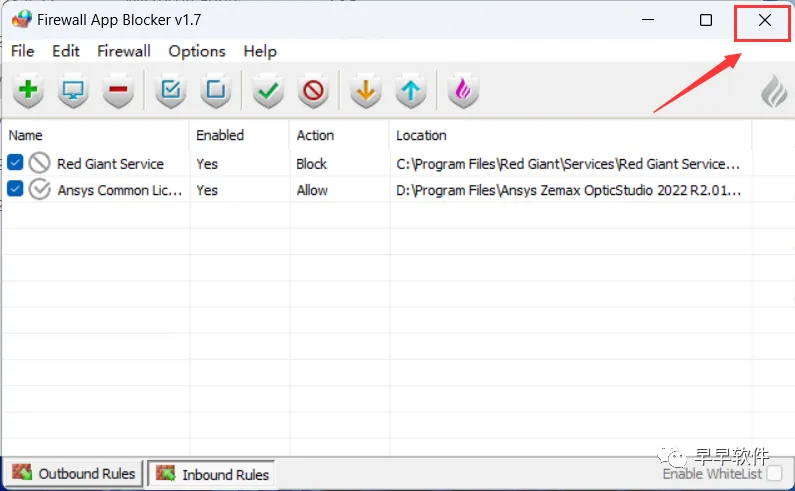
Task: Click the pink flame firewall settings icon
Action: click(463, 91)
